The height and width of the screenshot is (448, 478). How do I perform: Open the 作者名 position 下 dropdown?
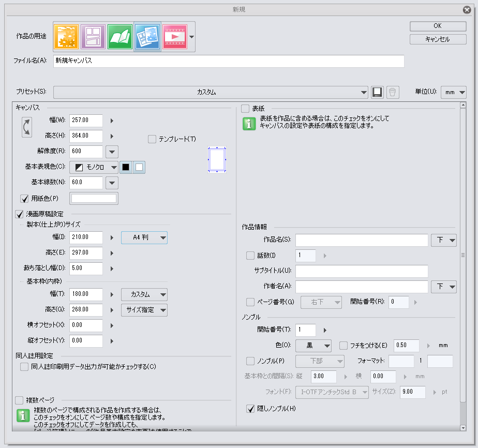pos(444,287)
